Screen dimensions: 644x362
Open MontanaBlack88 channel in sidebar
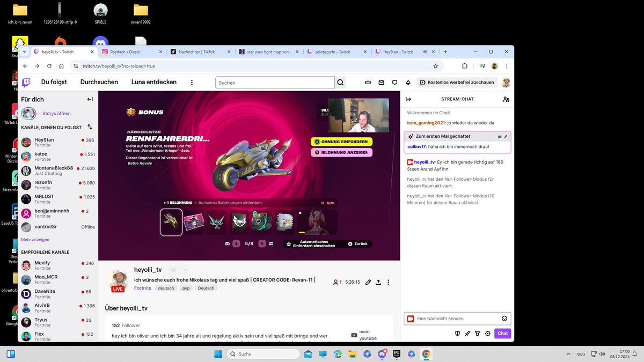(58, 171)
